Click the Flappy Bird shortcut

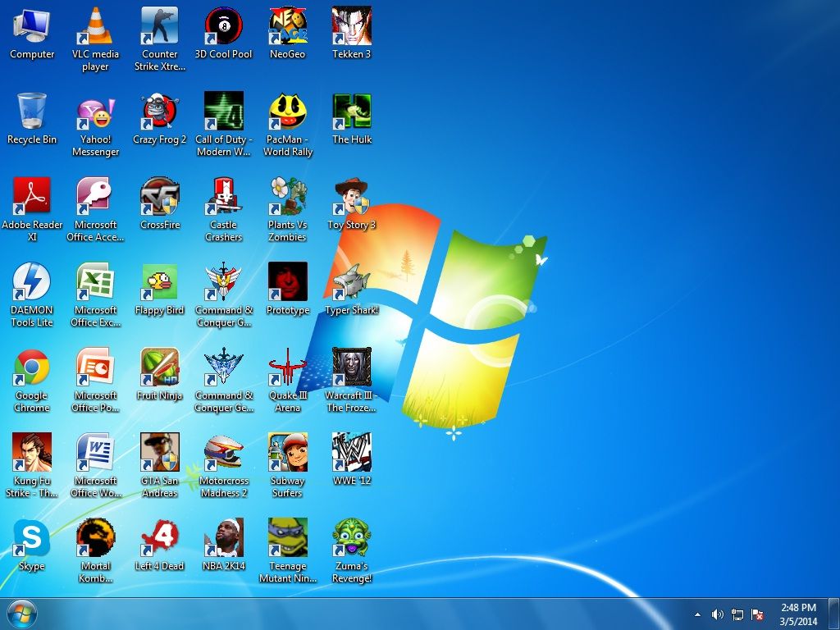coord(160,282)
